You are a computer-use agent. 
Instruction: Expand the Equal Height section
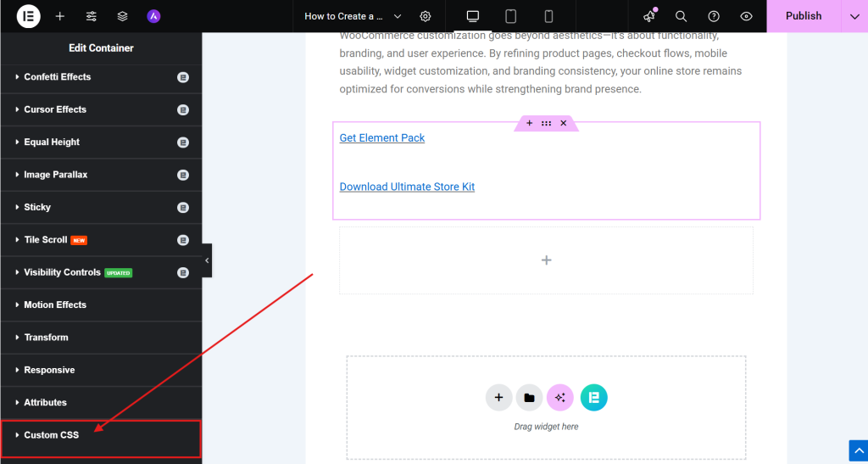pos(101,143)
